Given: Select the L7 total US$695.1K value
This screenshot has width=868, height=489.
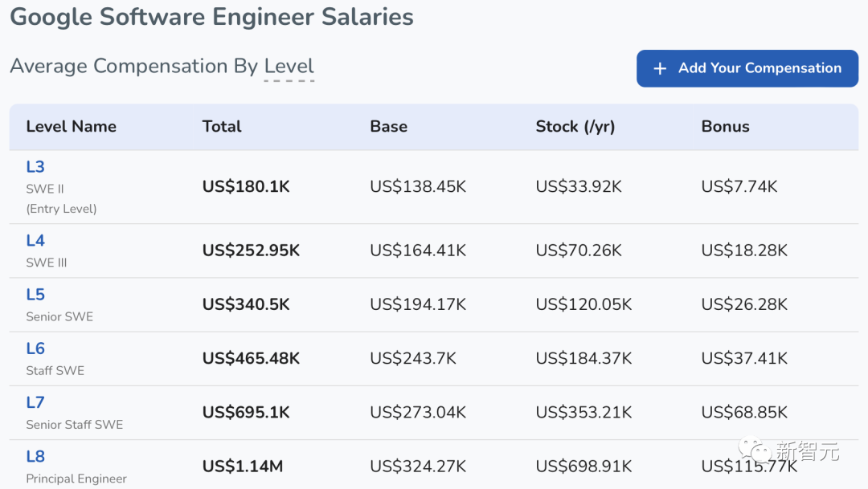Looking at the screenshot, I should pos(246,413).
